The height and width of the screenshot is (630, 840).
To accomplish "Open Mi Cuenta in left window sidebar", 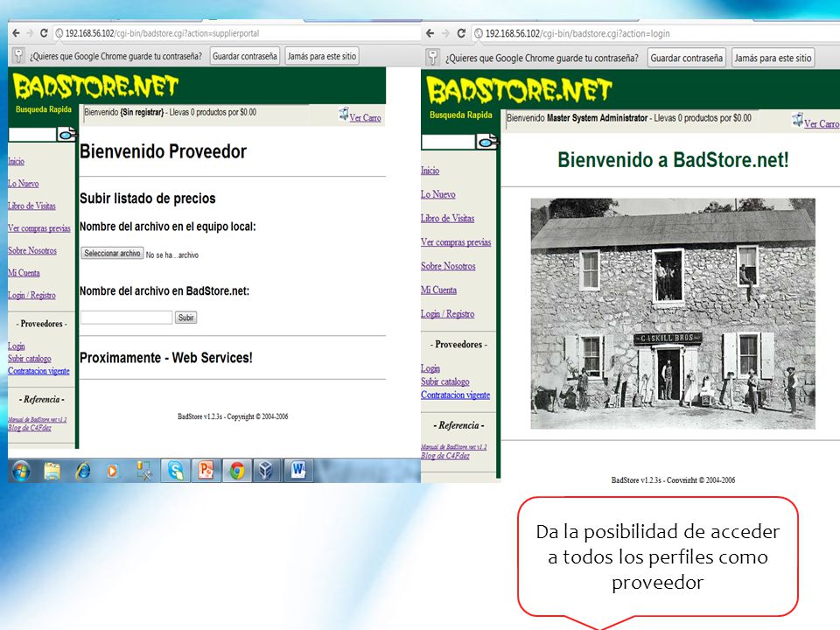I will 24,273.
